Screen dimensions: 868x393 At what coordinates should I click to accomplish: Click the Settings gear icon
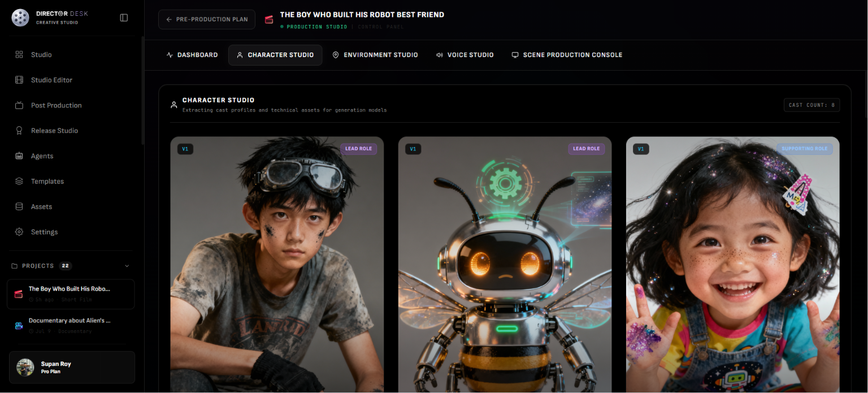[x=19, y=232]
